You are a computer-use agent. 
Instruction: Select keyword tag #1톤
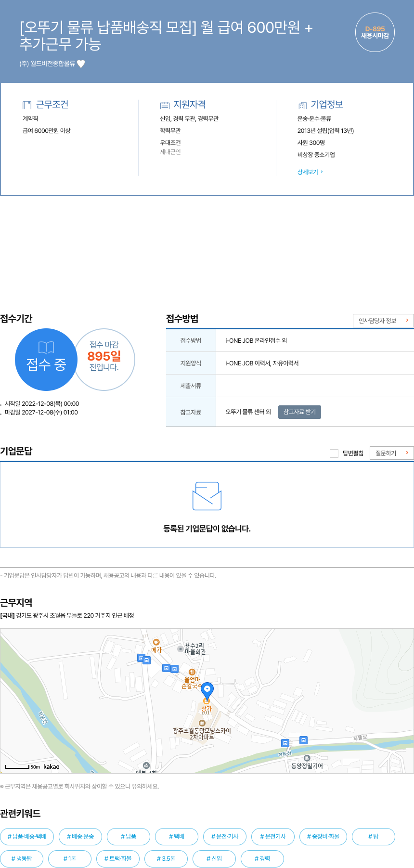coord(70,858)
